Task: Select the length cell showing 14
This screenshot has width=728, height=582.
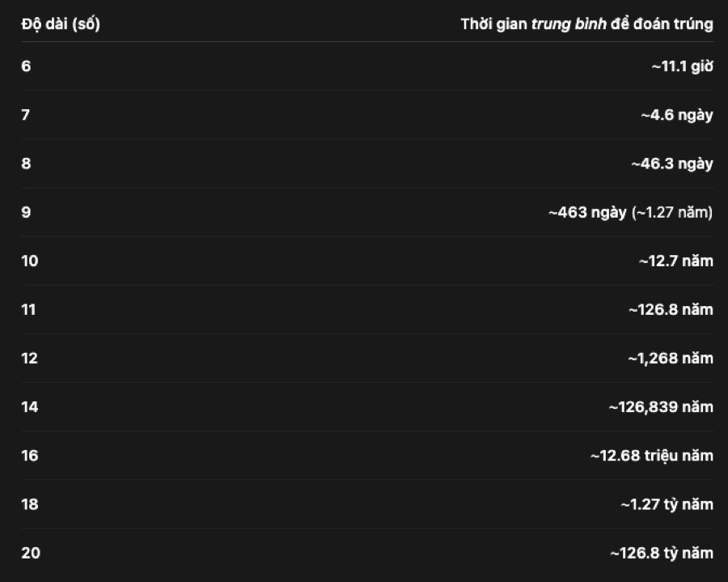Action: coord(30,406)
